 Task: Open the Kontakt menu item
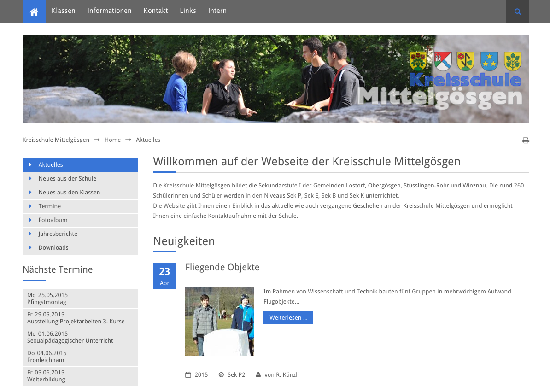[x=156, y=11]
